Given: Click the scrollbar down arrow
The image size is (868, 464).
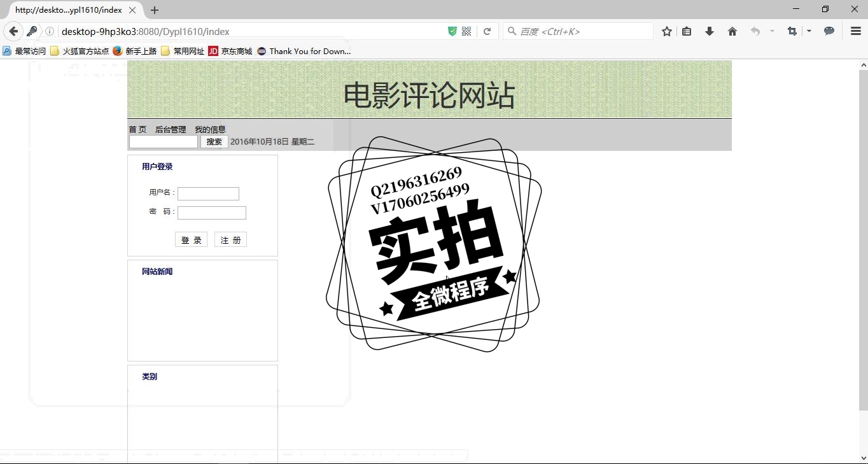Looking at the screenshot, I should pyautogui.click(x=864, y=458).
